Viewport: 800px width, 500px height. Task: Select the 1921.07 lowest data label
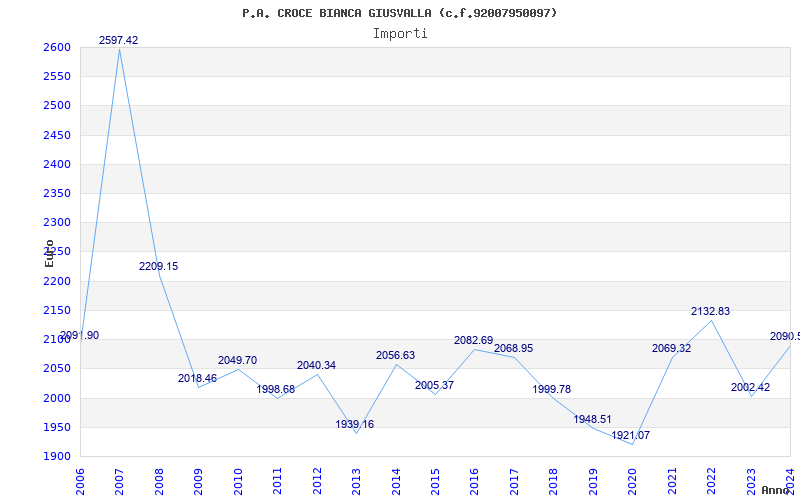(631, 435)
